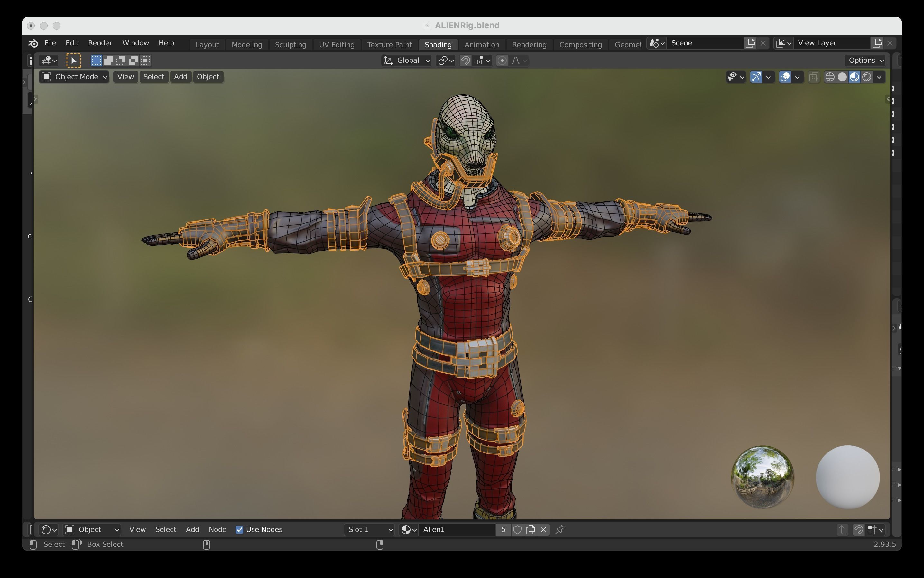Image resolution: width=924 pixels, height=578 pixels.
Task: Click the Scene name field
Action: [x=706, y=43]
